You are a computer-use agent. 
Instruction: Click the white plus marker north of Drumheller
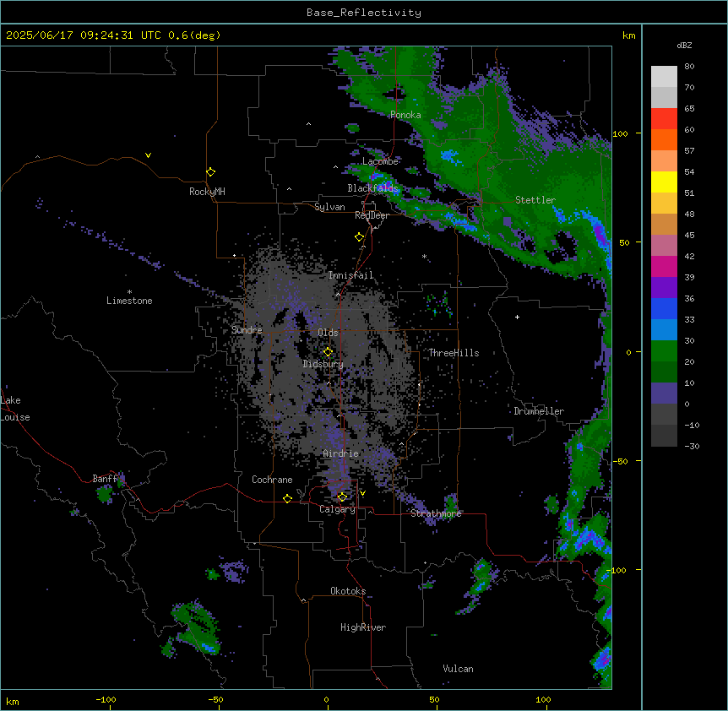[x=517, y=317]
